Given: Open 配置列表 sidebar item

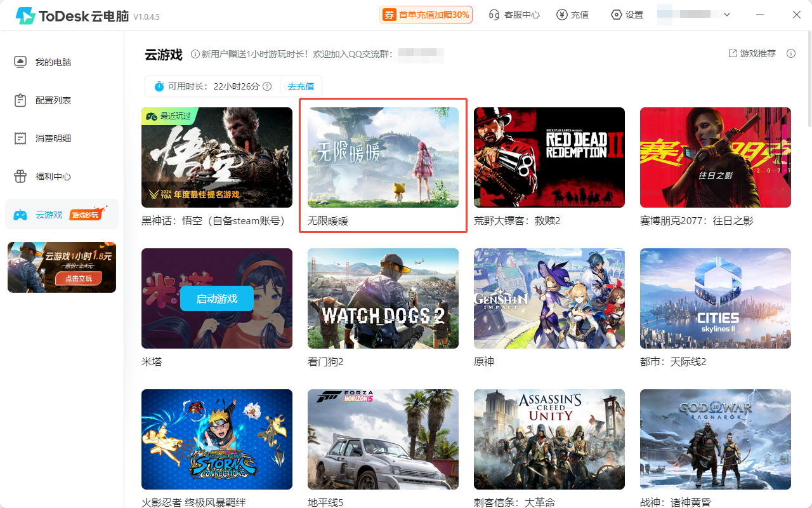Looking at the screenshot, I should (x=62, y=100).
